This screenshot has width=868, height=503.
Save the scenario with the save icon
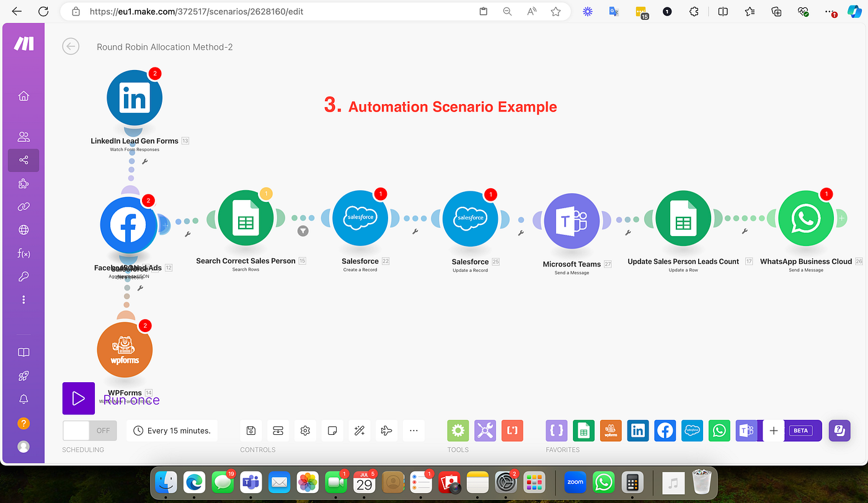click(251, 431)
